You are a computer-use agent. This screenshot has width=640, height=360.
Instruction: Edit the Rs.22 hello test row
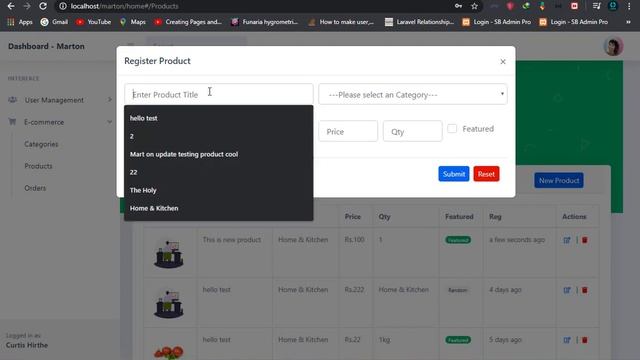click(x=567, y=340)
